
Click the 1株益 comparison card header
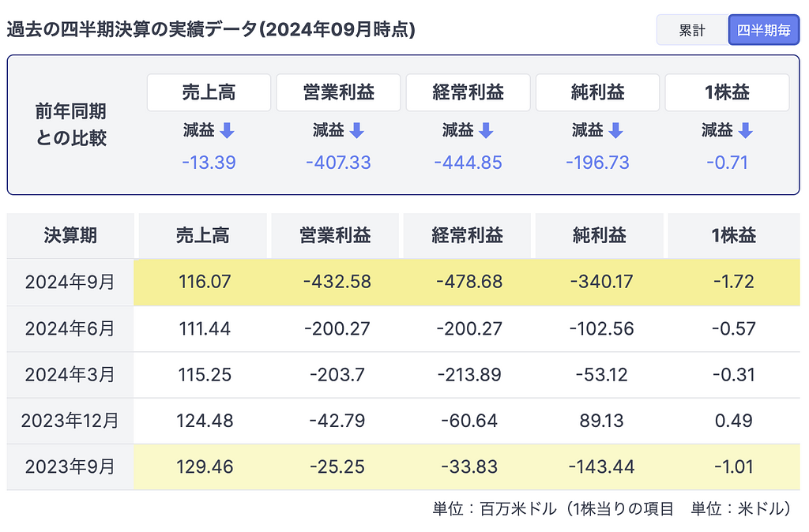tap(727, 93)
